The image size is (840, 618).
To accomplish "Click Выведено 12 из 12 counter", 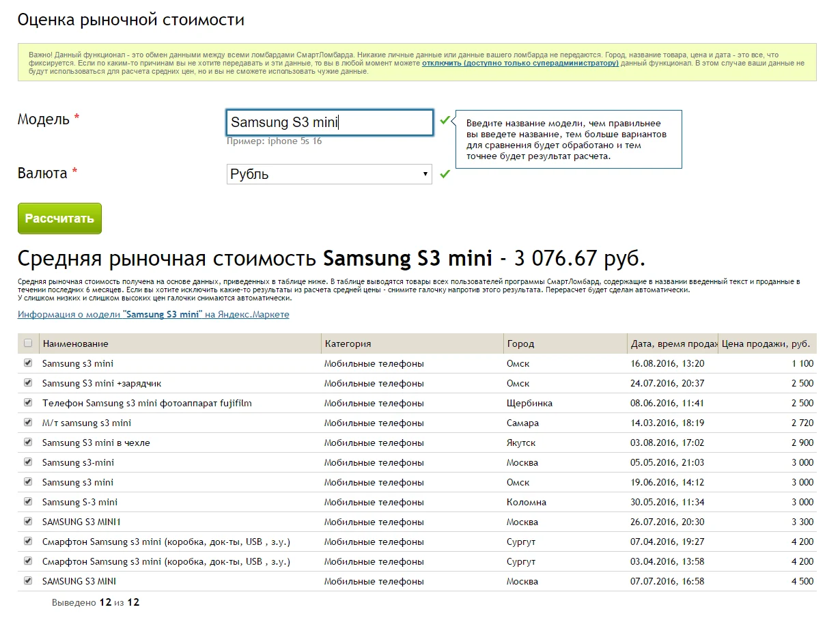I will (x=96, y=602).
